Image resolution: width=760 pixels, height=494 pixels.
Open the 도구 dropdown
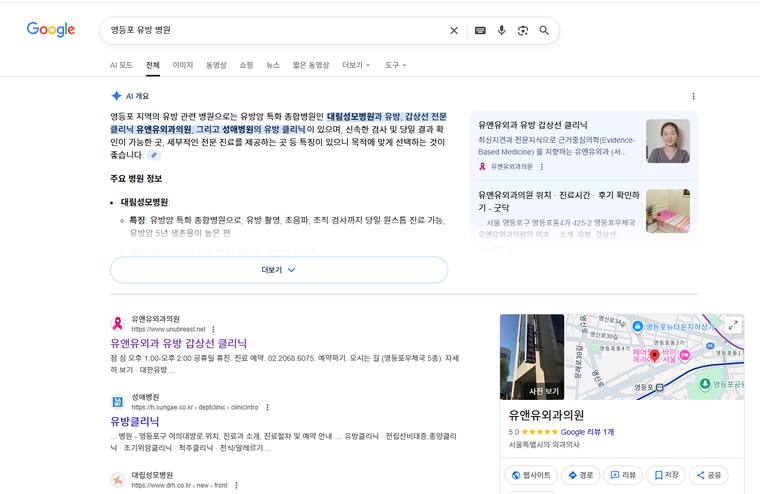click(x=396, y=65)
